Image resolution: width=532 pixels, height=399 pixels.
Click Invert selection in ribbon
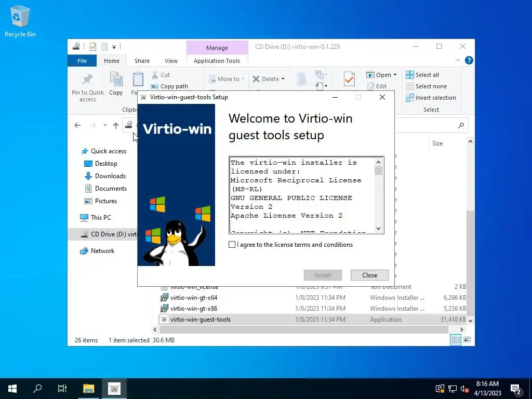(x=431, y=98)
